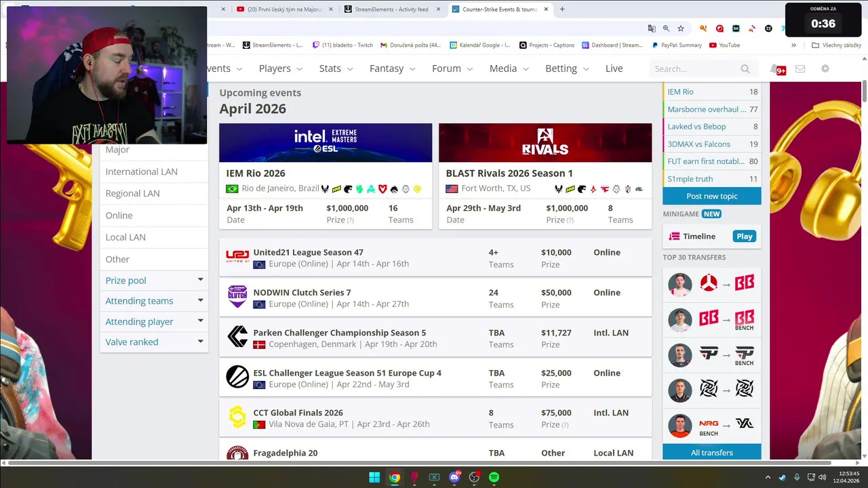Open the Stats dropdown menu

(336, 68)
